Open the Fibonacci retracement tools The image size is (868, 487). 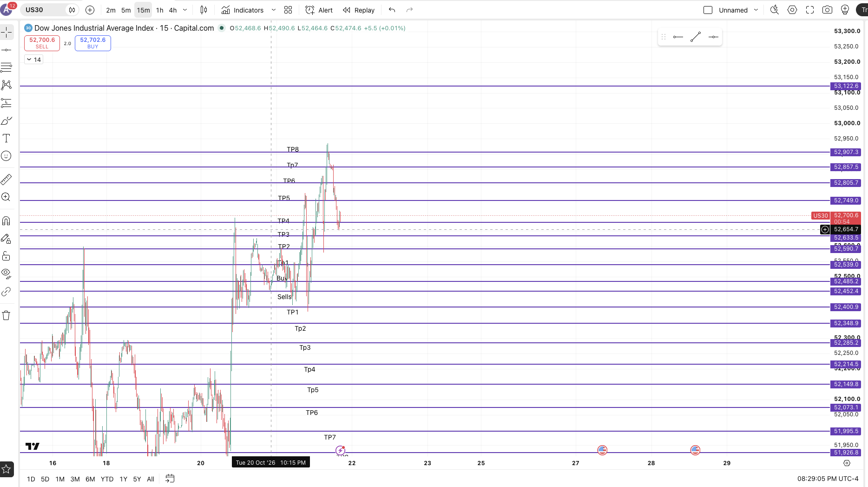pyautogui.click(x=7, y=67)
